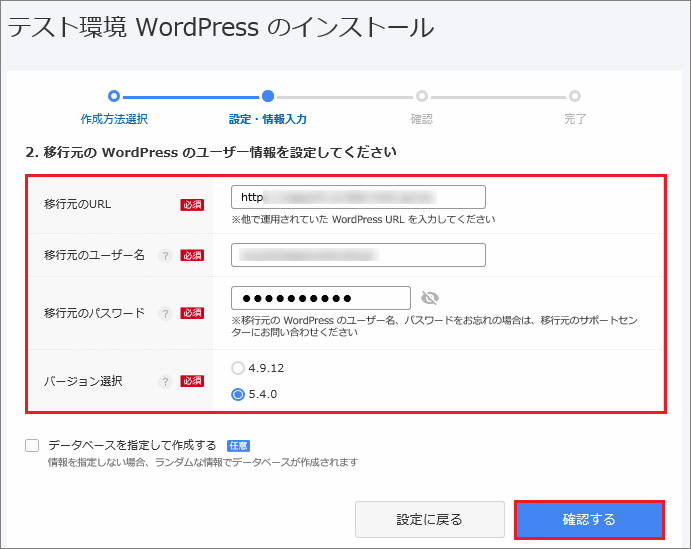
Task: Click the note about ランダムな情報でデータベース
Action: (x=203, y=462)
